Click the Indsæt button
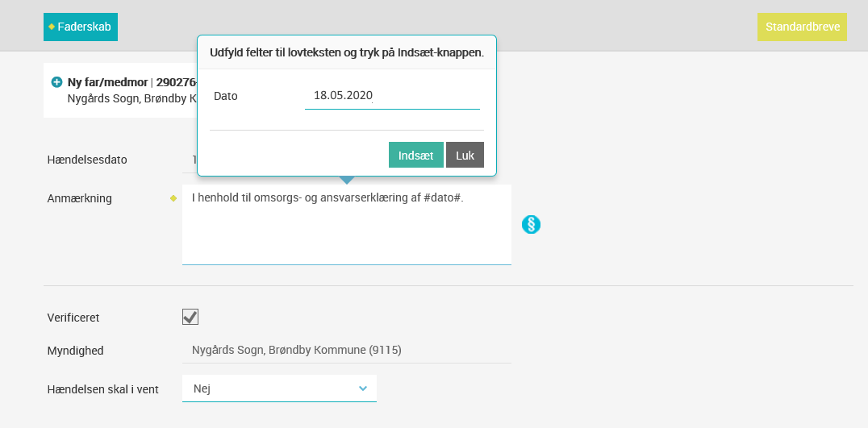 [415, 155]
